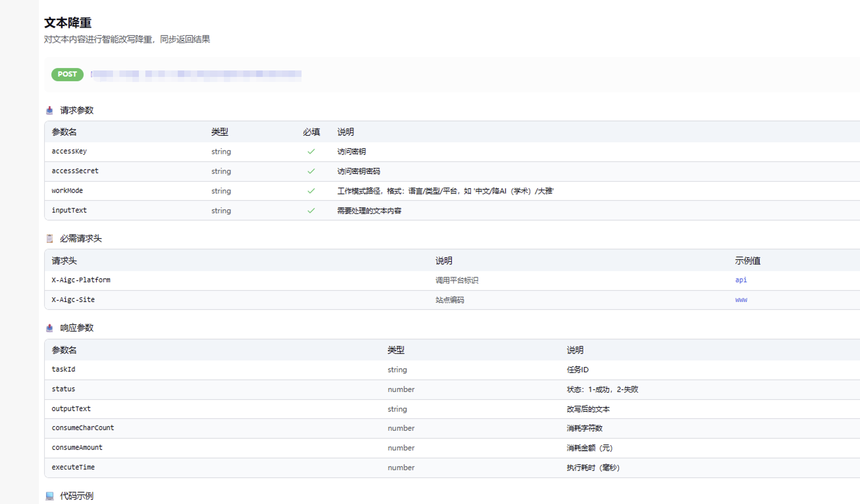Select the outputText response parameter
This screenshot has height=504, width=860.
(x=71, y=409)
